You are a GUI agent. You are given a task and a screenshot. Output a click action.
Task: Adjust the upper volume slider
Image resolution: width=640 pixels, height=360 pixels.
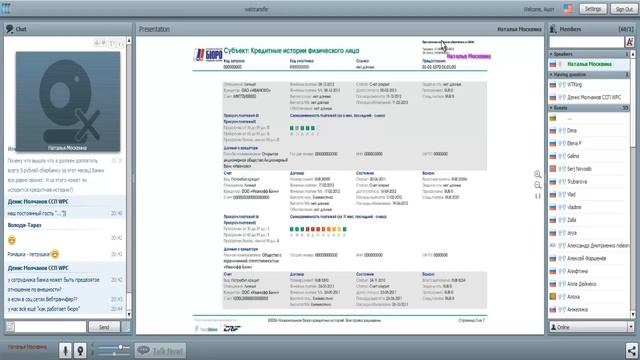pos(113,347)
